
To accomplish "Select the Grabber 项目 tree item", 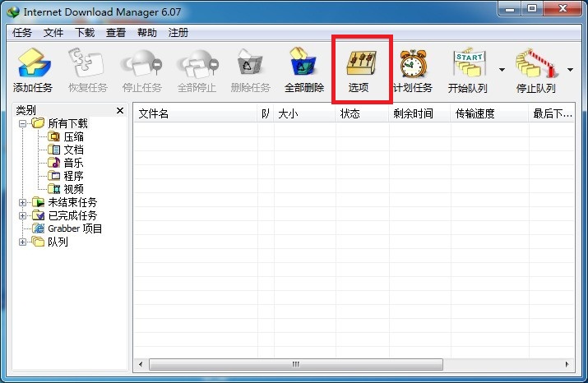I will [x=74, y=228].
